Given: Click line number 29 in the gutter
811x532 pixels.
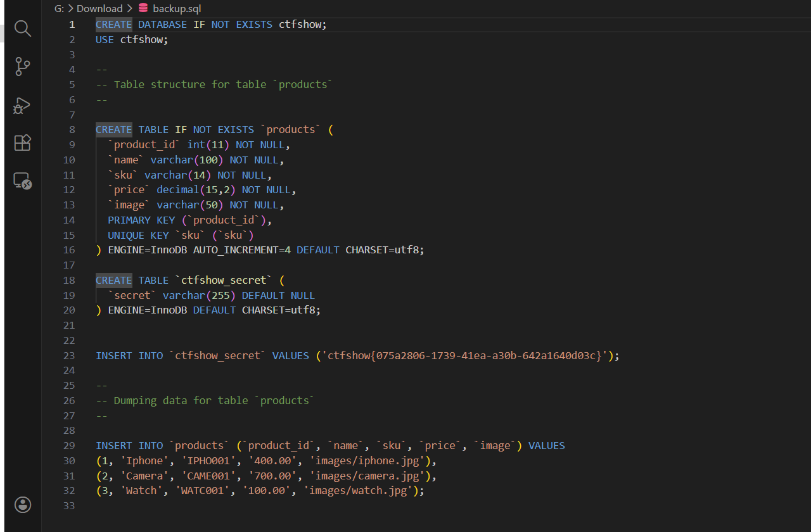Looking at the screenshot, I should coord(69,446).
